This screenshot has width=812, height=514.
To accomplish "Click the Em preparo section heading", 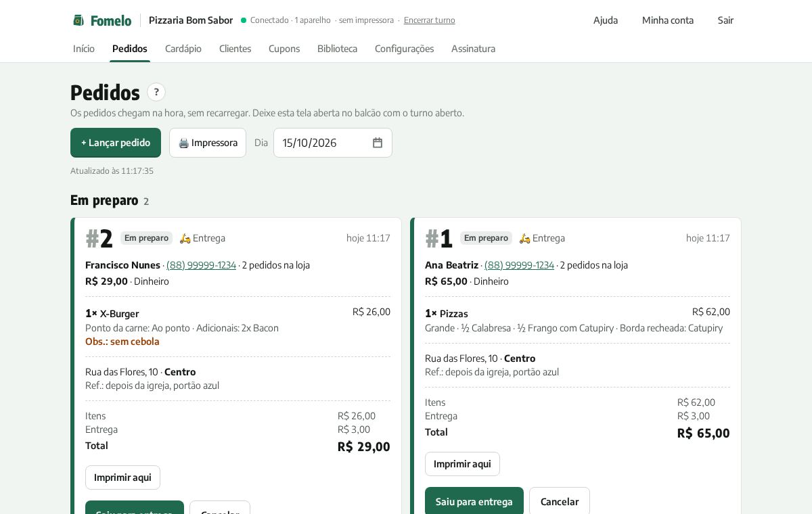I will click(104, 200).
